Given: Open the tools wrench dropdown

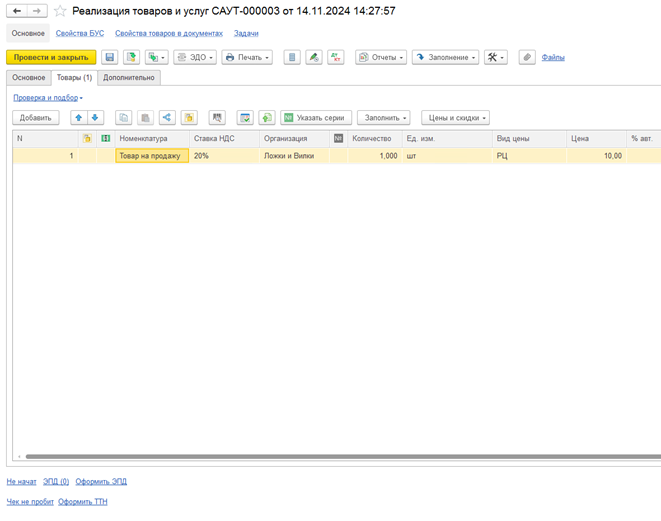Looking at the screenshot, I should click(496, 57).
